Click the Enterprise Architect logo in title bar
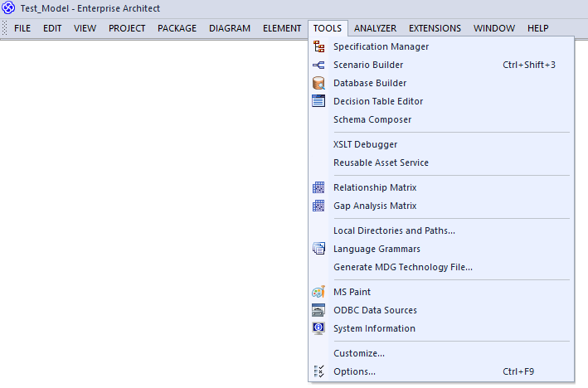Screen dimensions: 588x388 tap(8, 7)
